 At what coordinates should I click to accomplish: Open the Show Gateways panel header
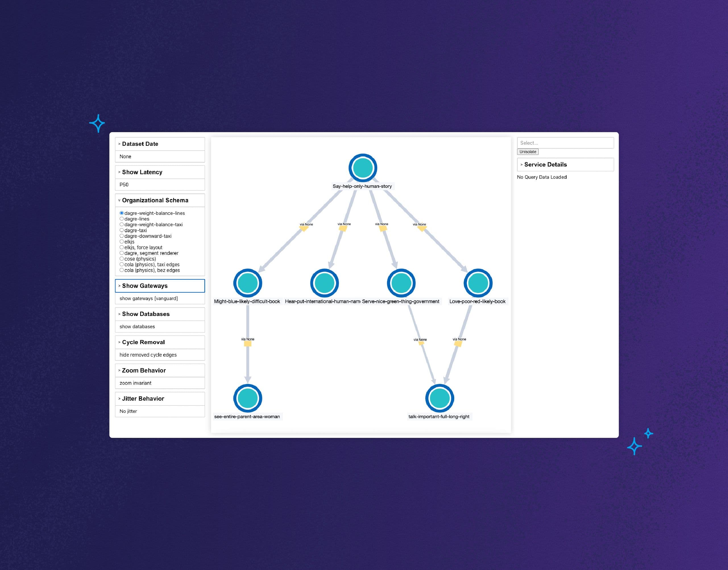pos(144,286)
